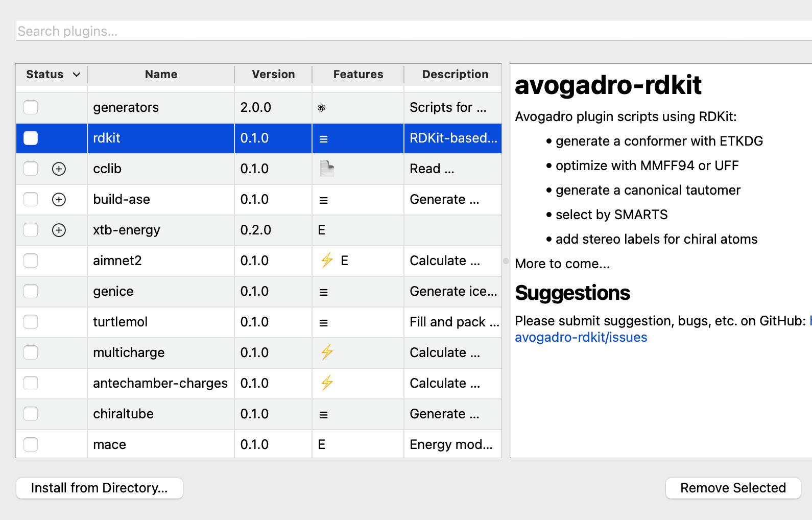
Task: Sort plugins by Version column header
Action: (x=273, y=75)
